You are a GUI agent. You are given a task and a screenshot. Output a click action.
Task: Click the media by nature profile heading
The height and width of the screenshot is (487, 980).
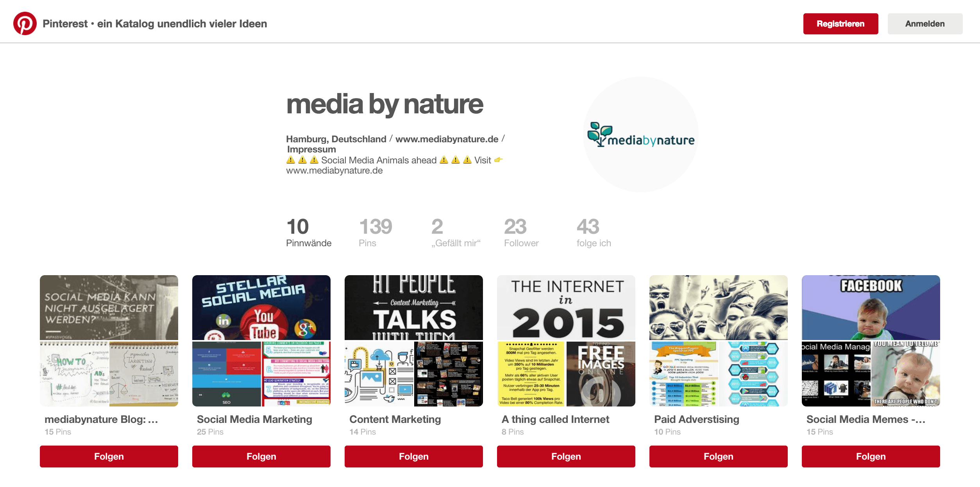coord(384,104)
